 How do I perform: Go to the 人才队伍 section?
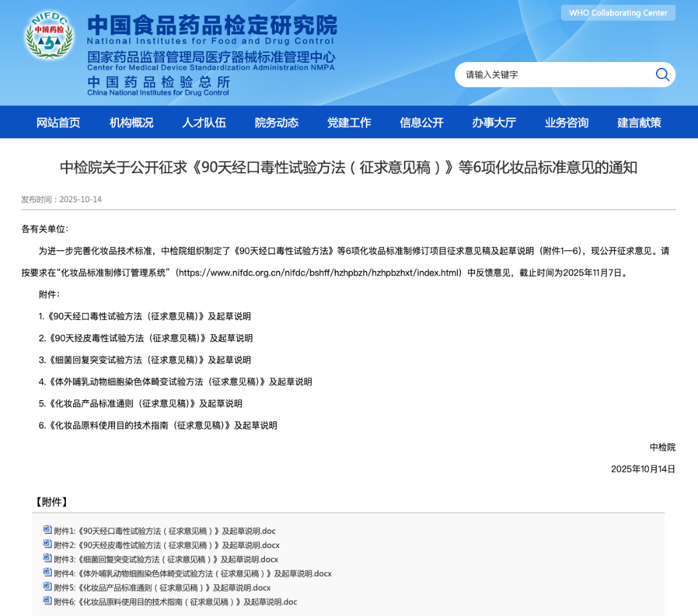[x=204, y=123]
